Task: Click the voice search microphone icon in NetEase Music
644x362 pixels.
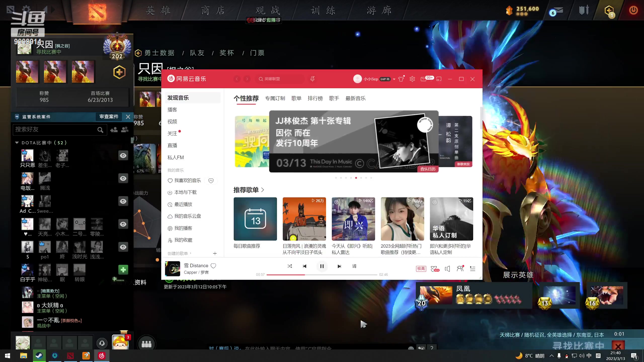Action: point(312,79)
